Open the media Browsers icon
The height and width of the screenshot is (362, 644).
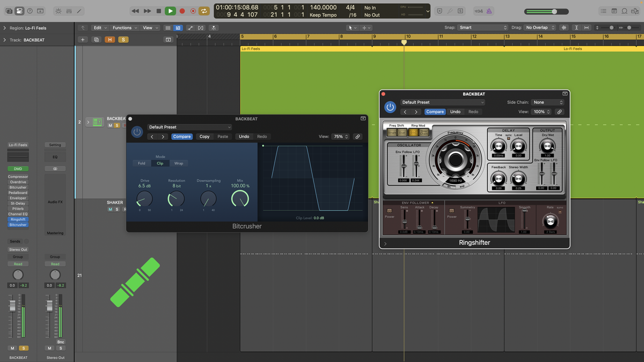tap(636, 11)
